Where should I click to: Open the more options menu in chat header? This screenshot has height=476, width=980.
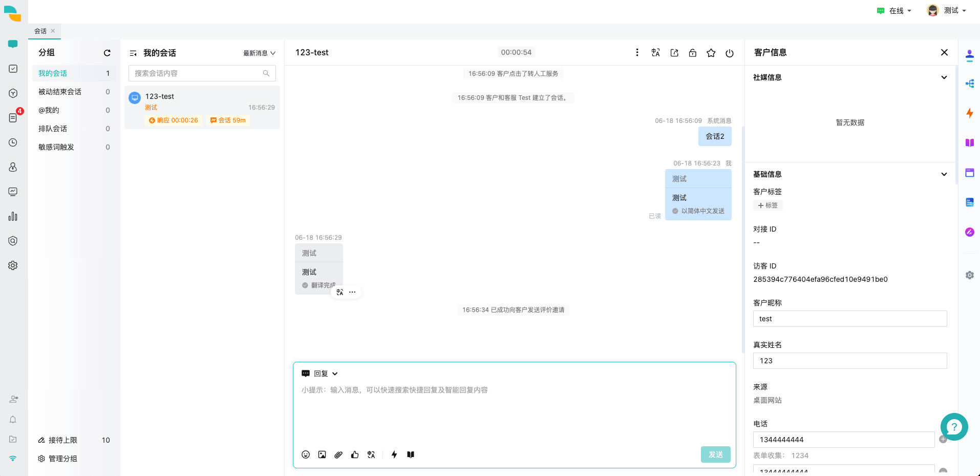[637, 52]
